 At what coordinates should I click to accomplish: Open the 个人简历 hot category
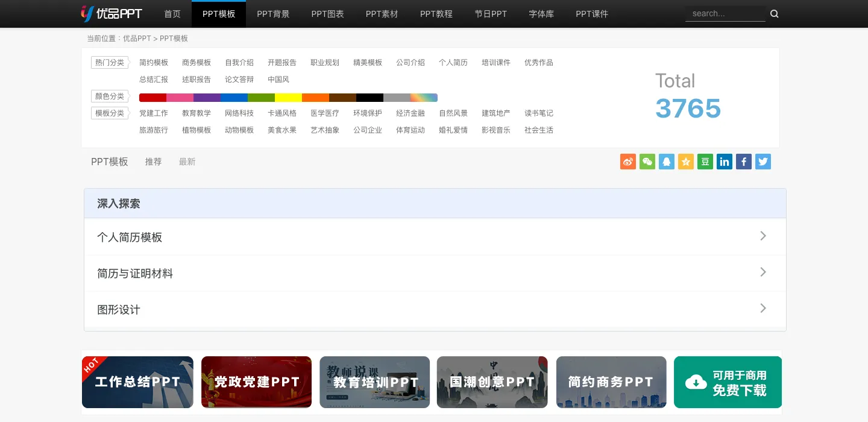pos(453,63)
